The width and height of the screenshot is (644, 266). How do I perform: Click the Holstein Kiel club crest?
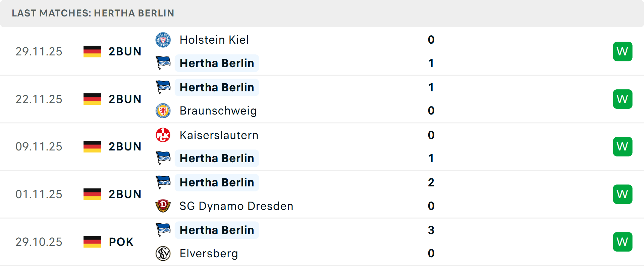163,39
